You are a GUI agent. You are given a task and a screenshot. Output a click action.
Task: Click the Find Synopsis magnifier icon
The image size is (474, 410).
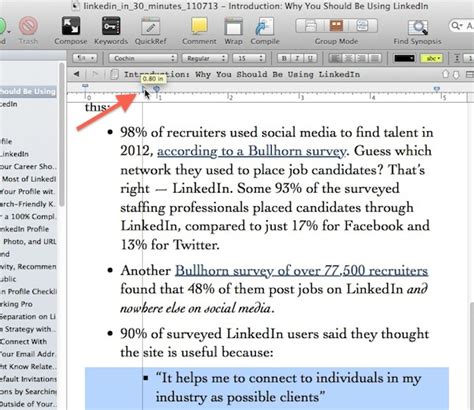(418, 27)
